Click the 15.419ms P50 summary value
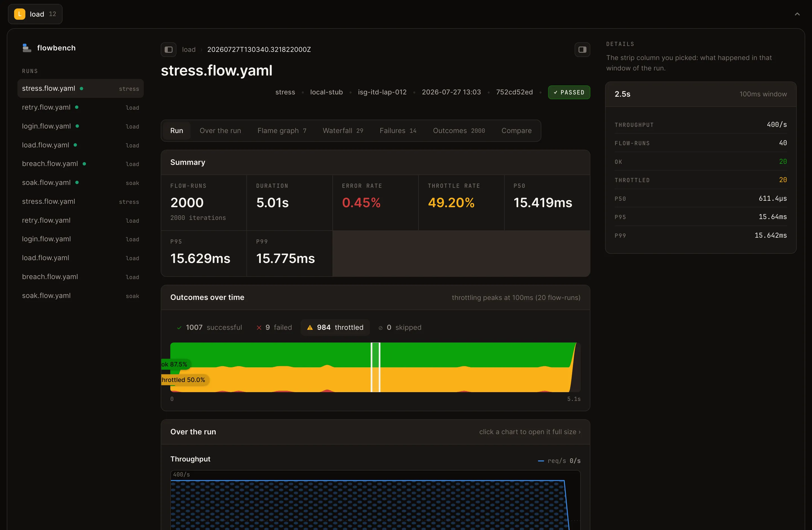The width and height of the screenshot is (812, 530). (543, 203)
